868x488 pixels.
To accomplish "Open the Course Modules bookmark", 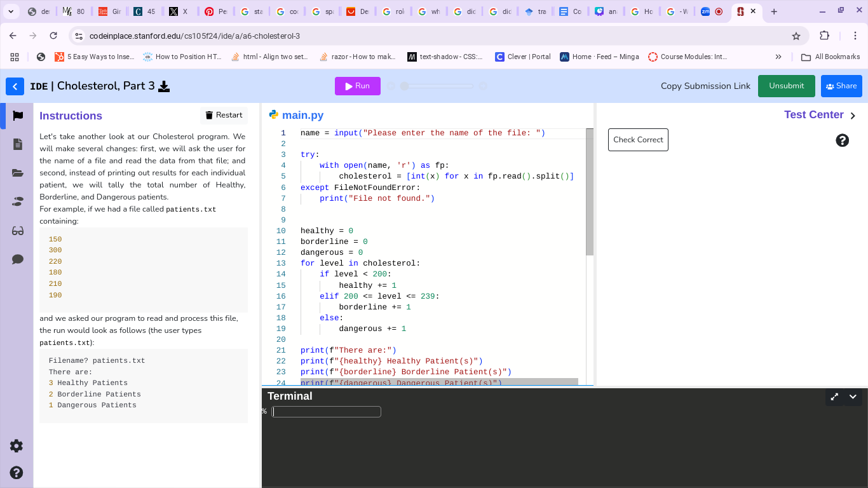I will click(688, 57).
